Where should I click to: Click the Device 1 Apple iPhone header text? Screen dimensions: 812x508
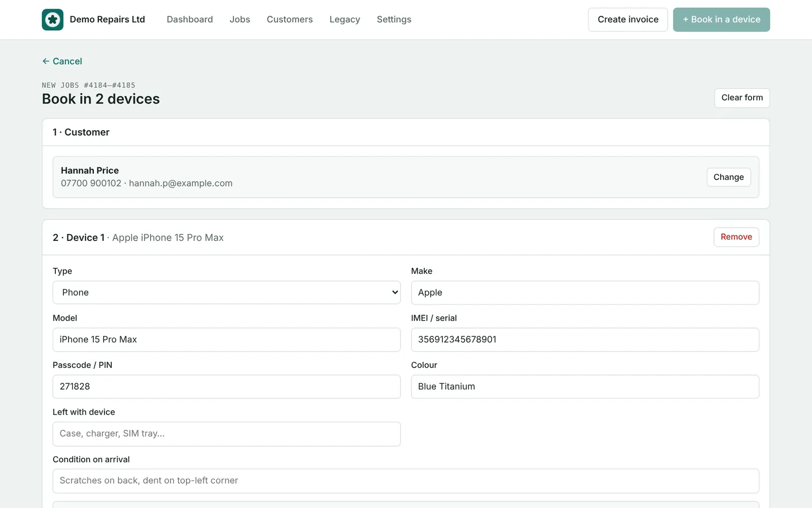pos(138,237)
